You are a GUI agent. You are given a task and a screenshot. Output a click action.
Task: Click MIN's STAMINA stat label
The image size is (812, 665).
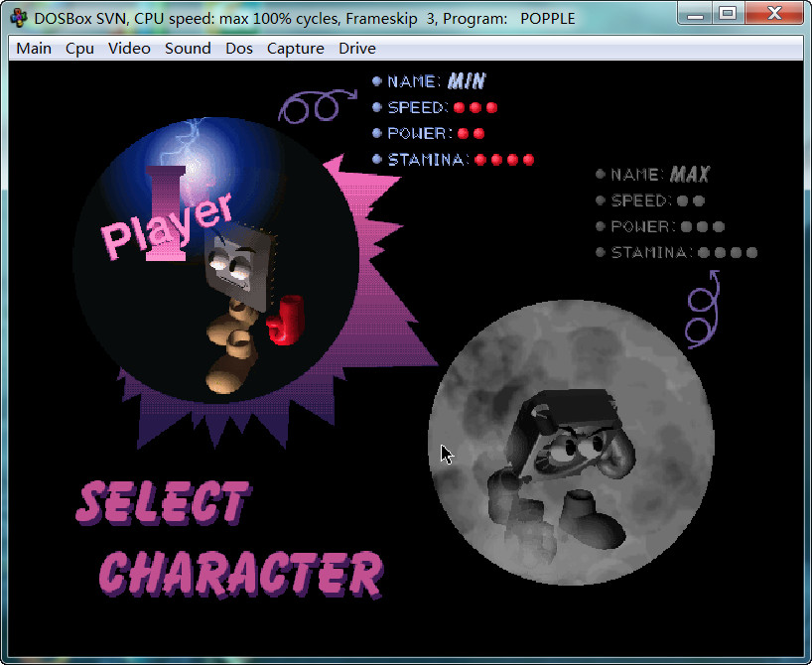click(x=428, y=160)
